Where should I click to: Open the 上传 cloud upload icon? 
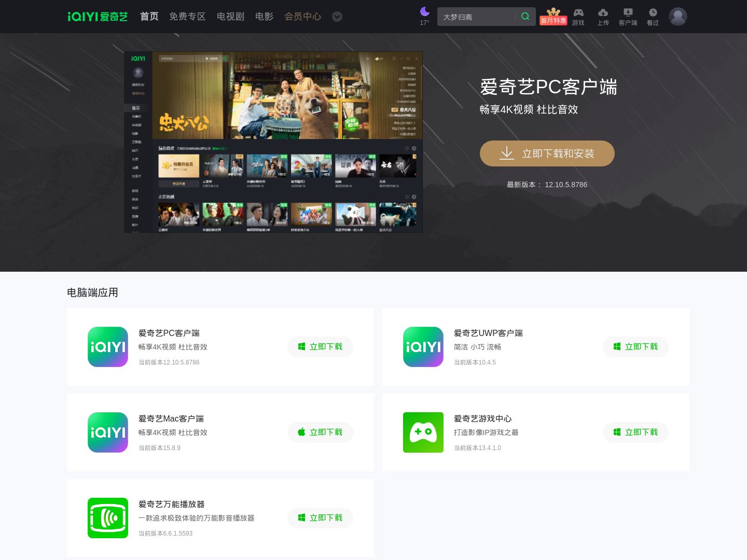[x=603, y=17]
